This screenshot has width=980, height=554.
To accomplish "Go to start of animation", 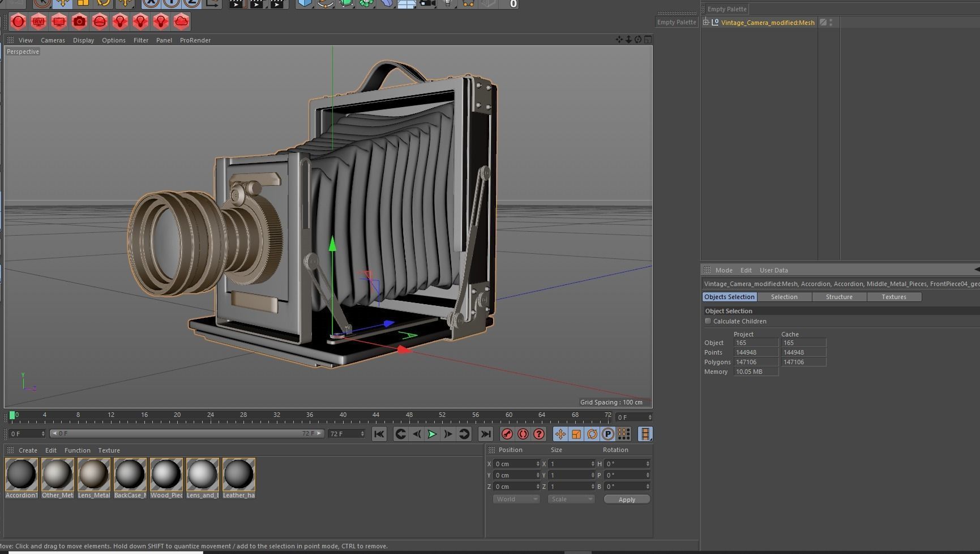I will (x=379, y=434).
